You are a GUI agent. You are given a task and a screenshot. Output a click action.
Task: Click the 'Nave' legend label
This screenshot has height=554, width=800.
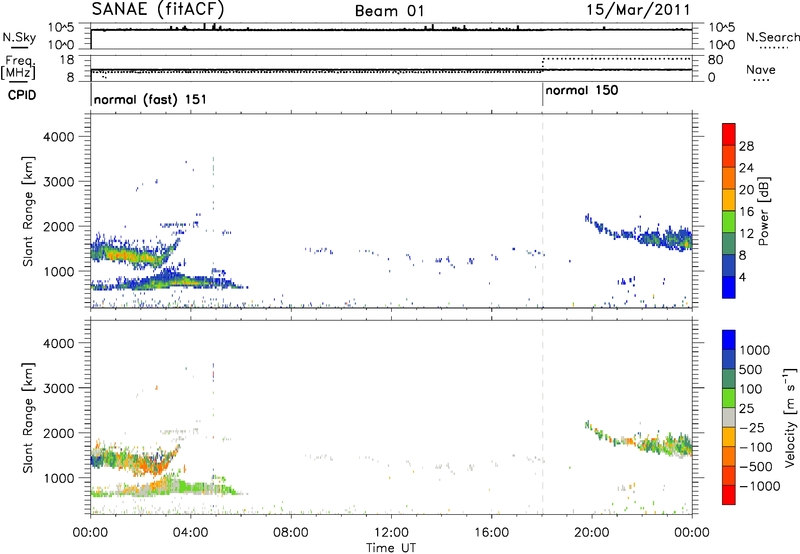[x=760, y=69]
